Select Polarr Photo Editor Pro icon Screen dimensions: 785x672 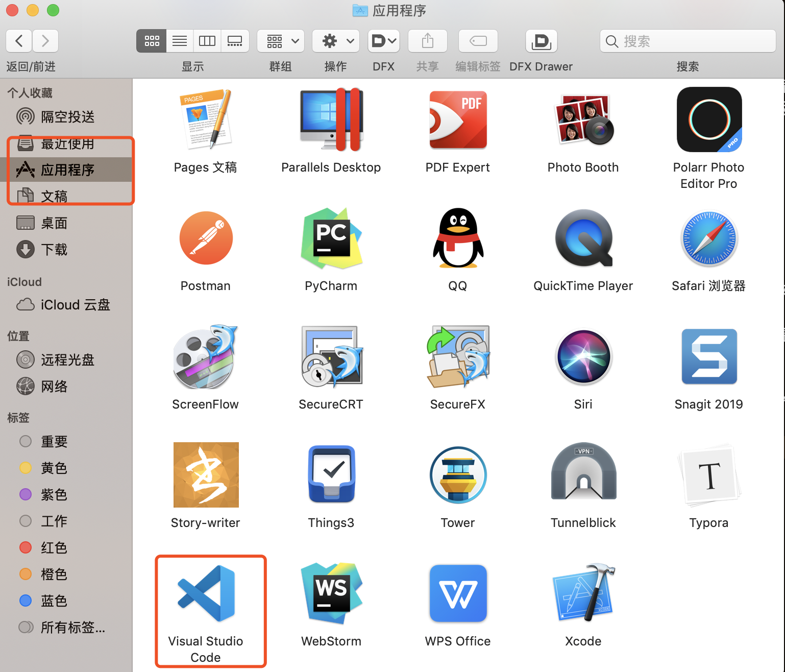click(709, 119)
